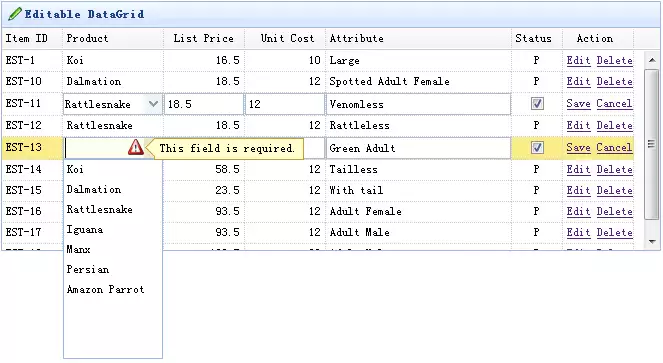663x363 pixels.
Task: Click the Unit Cost field showing 12 in EST-11
Action: pyautogui.click(x=285, y=104)
